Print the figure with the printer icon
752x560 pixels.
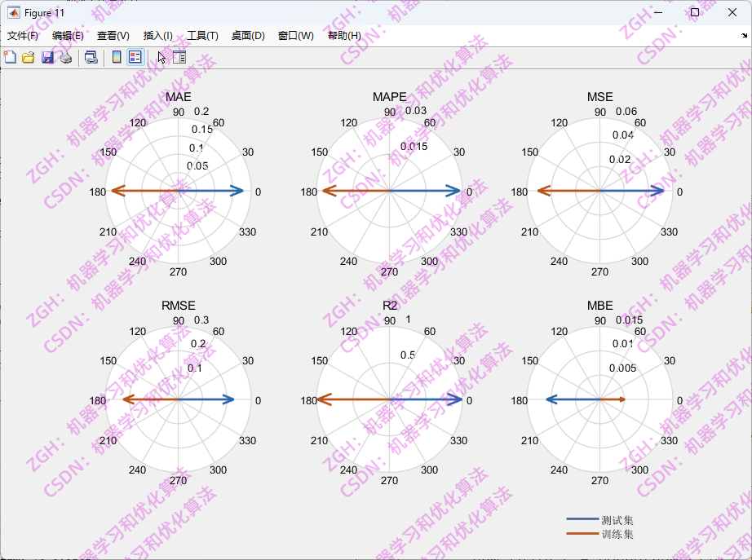coord(66,58)
